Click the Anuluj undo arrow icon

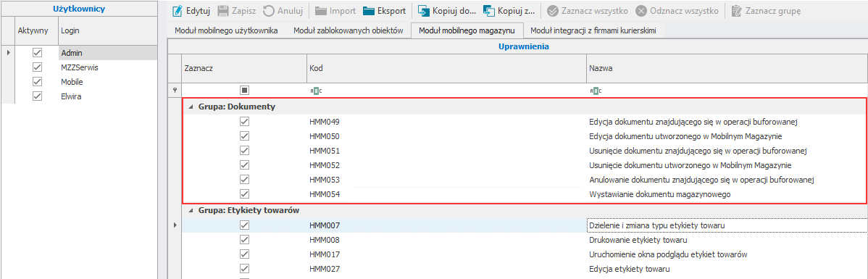tap(269, 11)
